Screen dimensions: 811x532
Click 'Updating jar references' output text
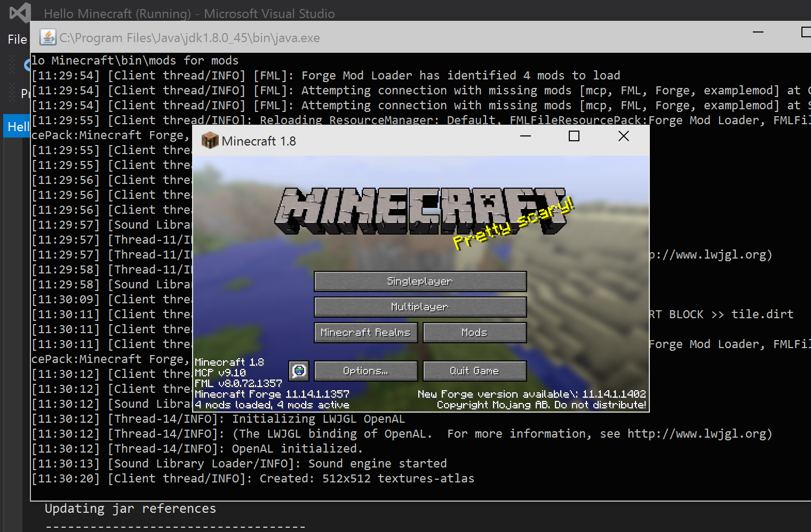click(x=130, y=509)
